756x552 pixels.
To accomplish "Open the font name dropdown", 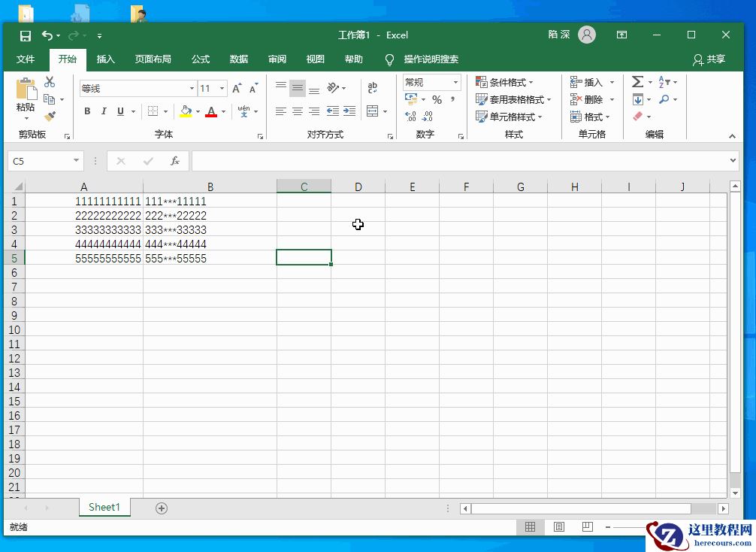I will (x=192, y=89).
